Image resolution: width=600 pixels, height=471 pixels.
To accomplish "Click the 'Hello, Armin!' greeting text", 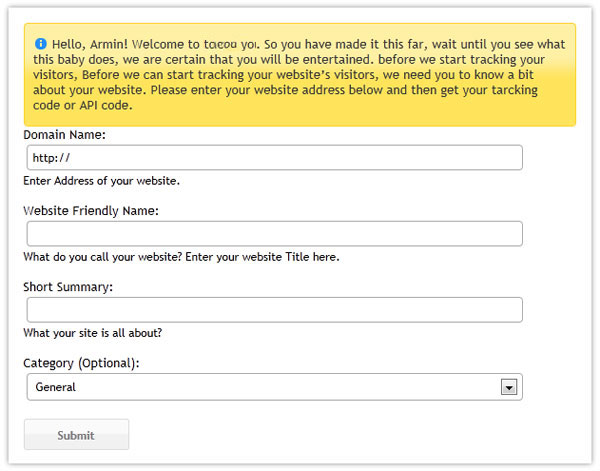I will [90, 44].
